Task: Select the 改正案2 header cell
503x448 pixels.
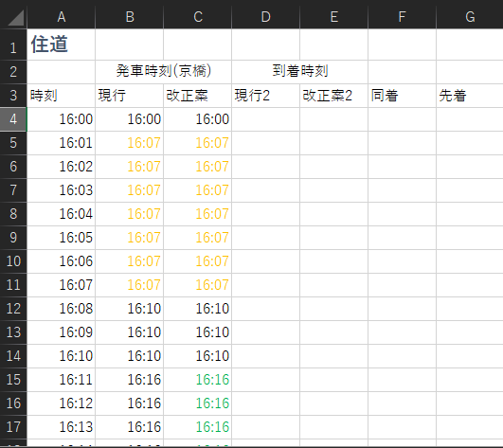Action: (334, 96)
